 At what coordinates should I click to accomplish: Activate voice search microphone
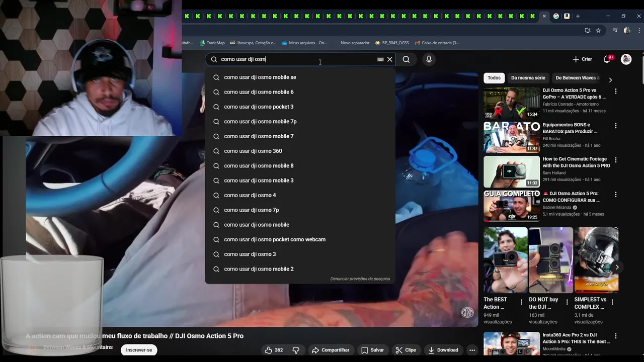[x=429, y=59]
